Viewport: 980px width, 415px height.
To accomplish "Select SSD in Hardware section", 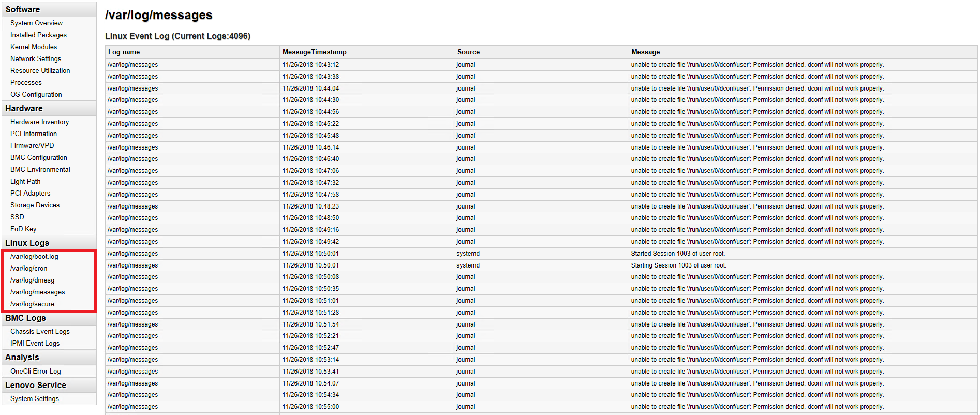I will (17, 217).
